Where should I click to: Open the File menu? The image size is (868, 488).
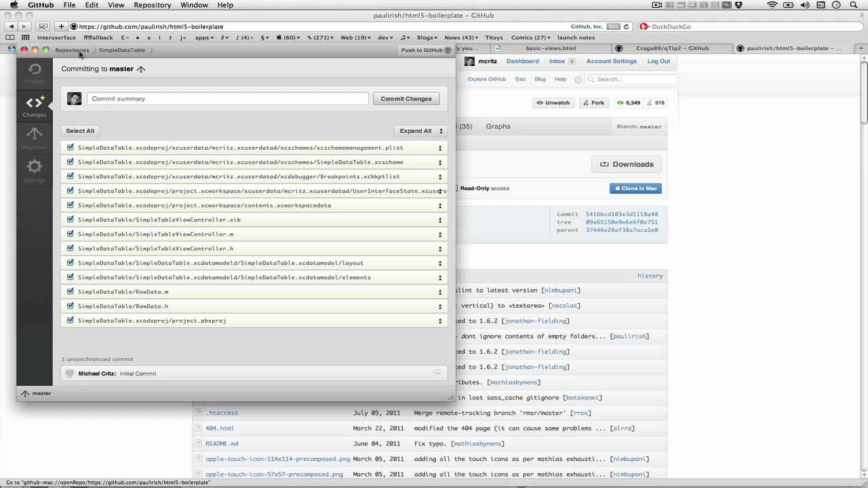click(69, 5)
